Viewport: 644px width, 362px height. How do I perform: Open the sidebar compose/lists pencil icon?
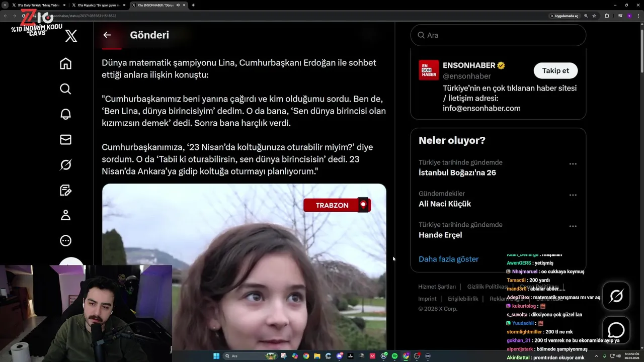coord(65,190)
